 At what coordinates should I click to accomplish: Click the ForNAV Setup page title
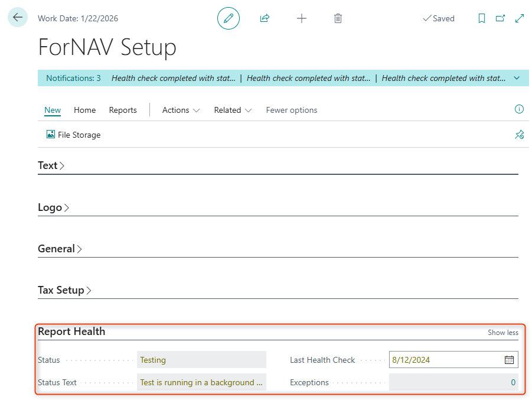[x=107, y=47]
